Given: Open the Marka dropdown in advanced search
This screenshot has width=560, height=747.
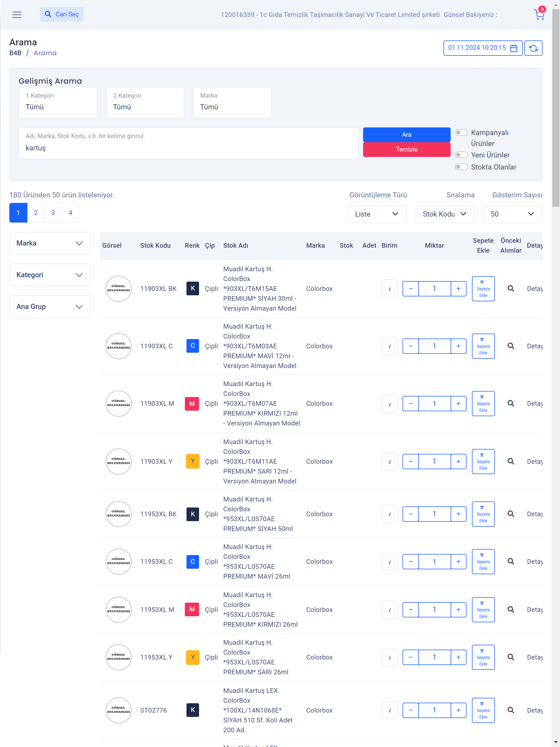Looking at the screenshot, I should 232,103.
